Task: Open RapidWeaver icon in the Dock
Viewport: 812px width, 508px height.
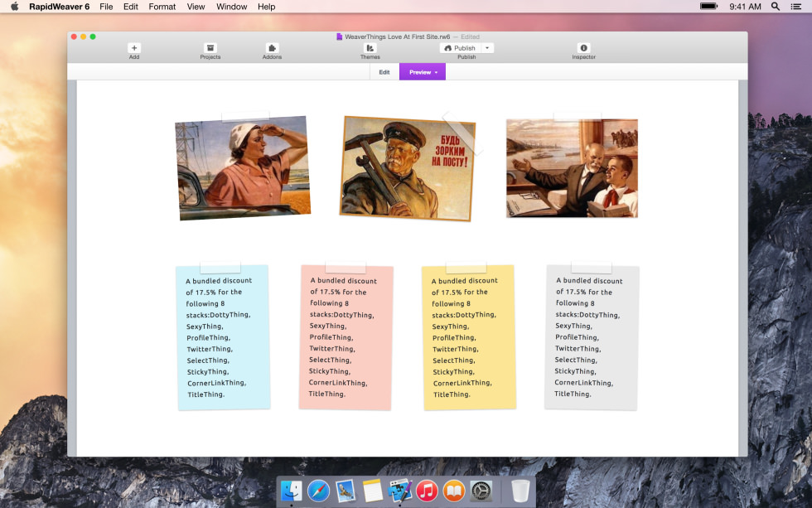Action: tap(399, 491)
